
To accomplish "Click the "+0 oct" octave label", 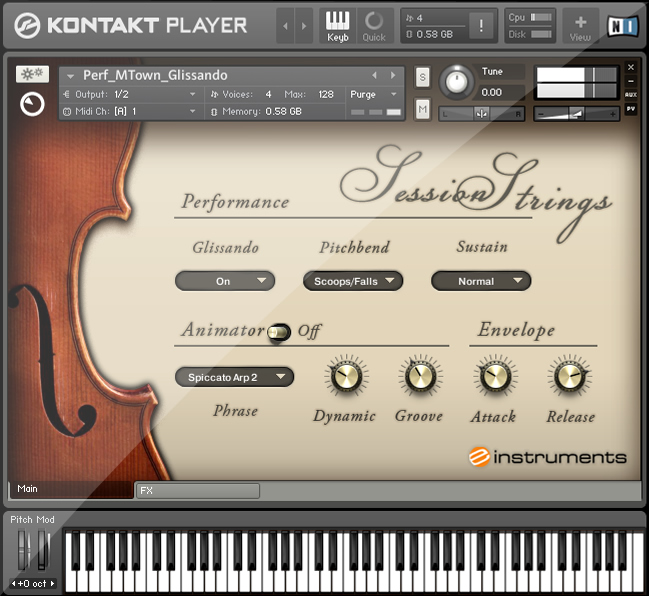I will pos(33,584).
